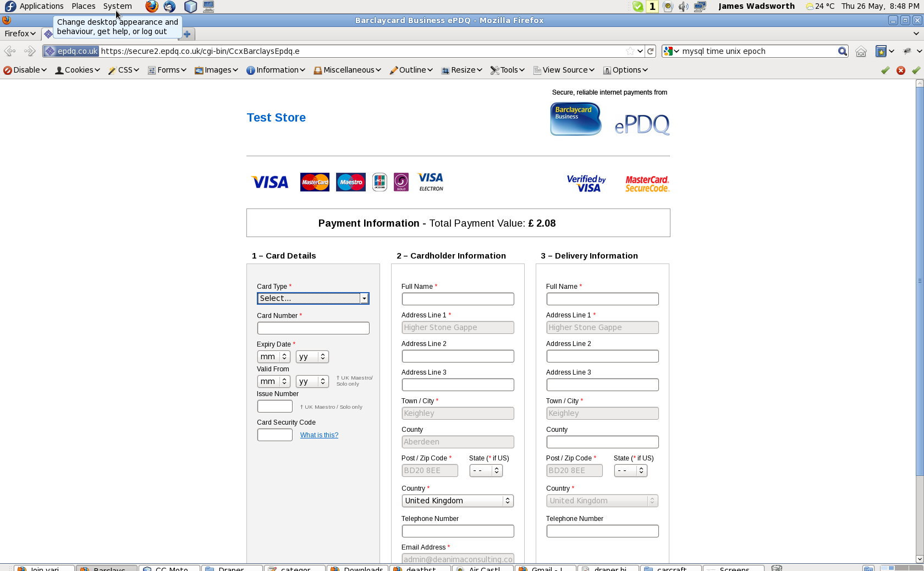Open Thunderbird mail launcher in top panel

point(170,7)
